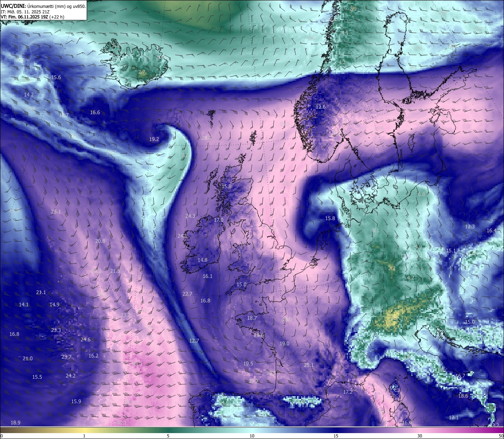Click the 14.1 value label
This screenshot has width=504, height=439.
pos(24,305)
